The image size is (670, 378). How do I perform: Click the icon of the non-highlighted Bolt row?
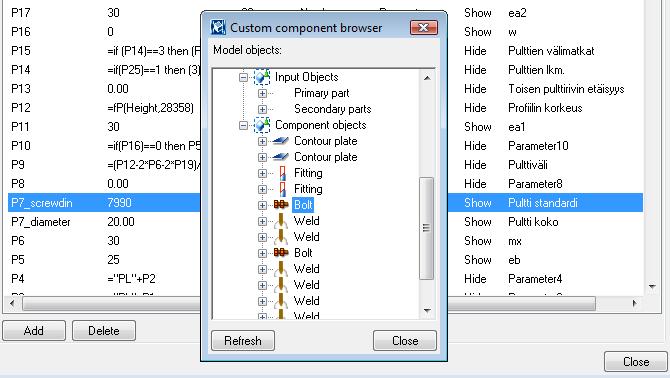[281, 253]
